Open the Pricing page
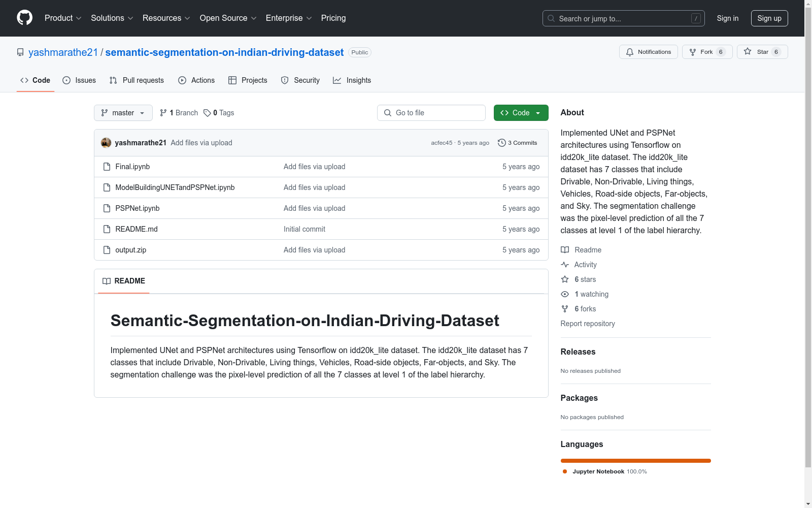 [333, 18]
